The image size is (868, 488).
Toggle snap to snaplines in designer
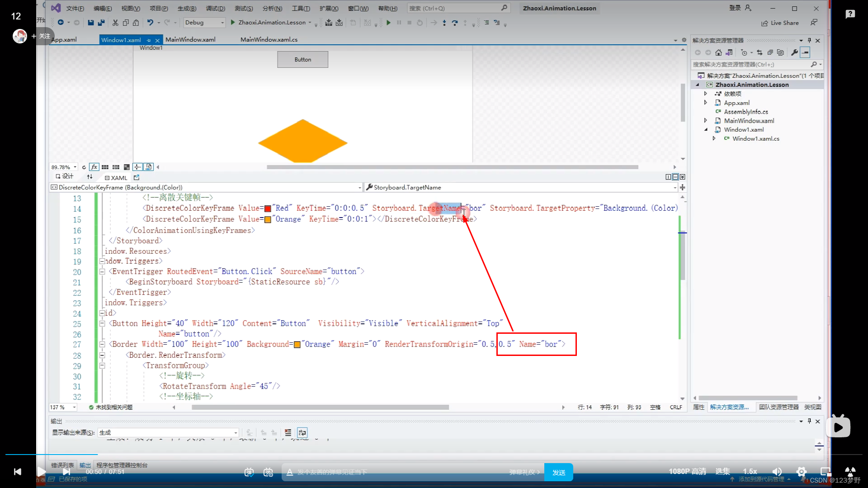(x=137, y=167)
